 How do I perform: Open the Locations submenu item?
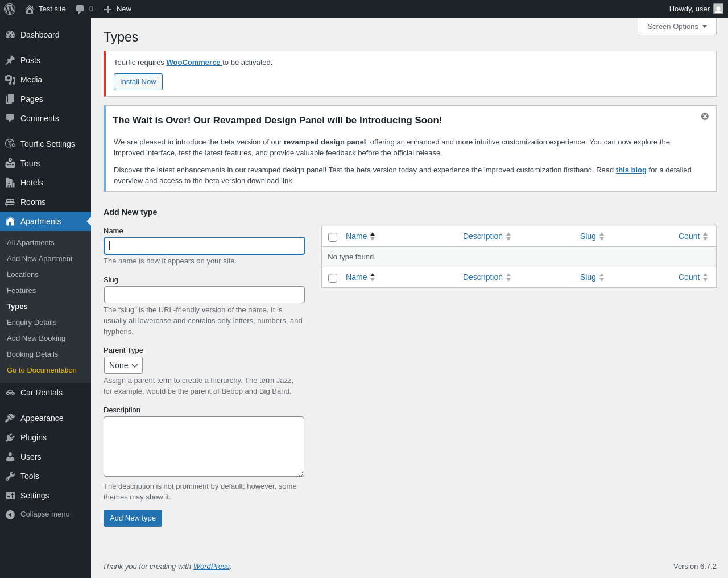pos(23,275)
